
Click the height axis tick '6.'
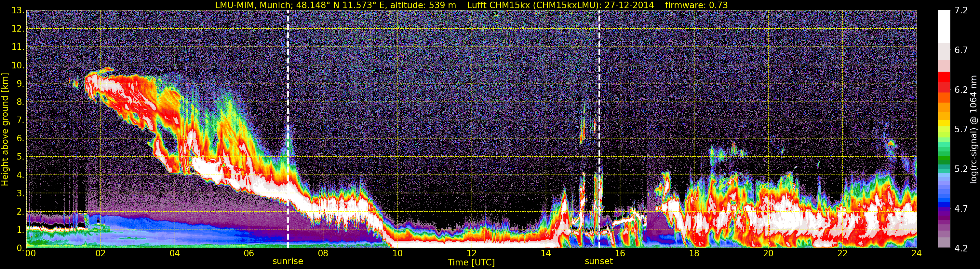[20, 139]
